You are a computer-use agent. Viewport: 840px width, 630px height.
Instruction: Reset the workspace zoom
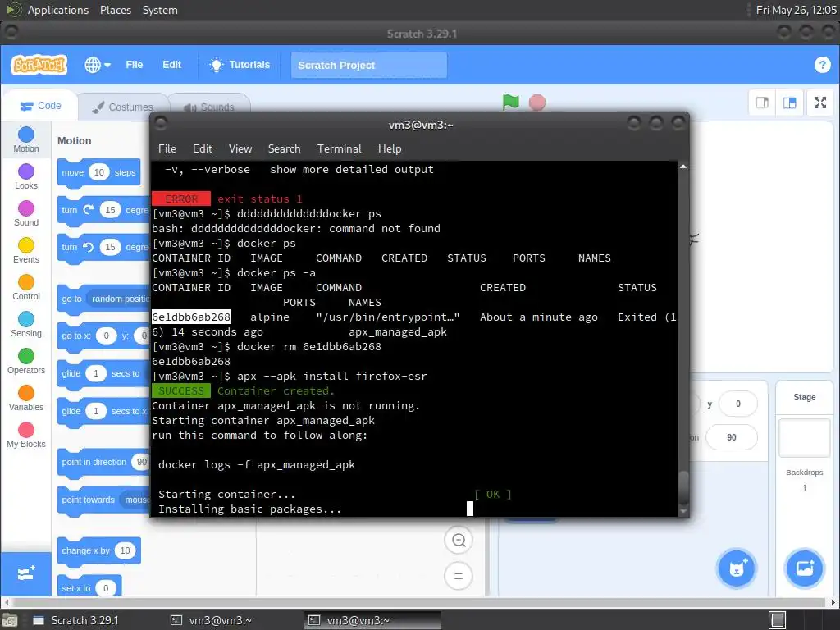[x=459, y=576]
